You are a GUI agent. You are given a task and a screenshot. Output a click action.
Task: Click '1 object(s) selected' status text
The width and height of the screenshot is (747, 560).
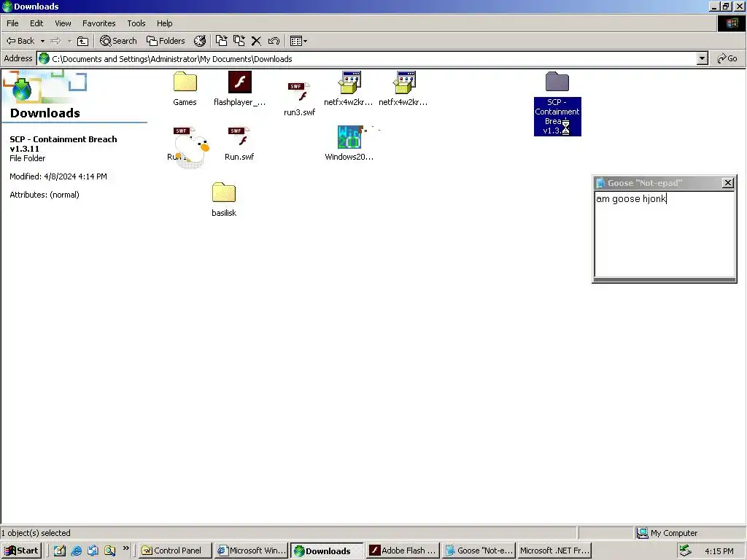(36, 533)
